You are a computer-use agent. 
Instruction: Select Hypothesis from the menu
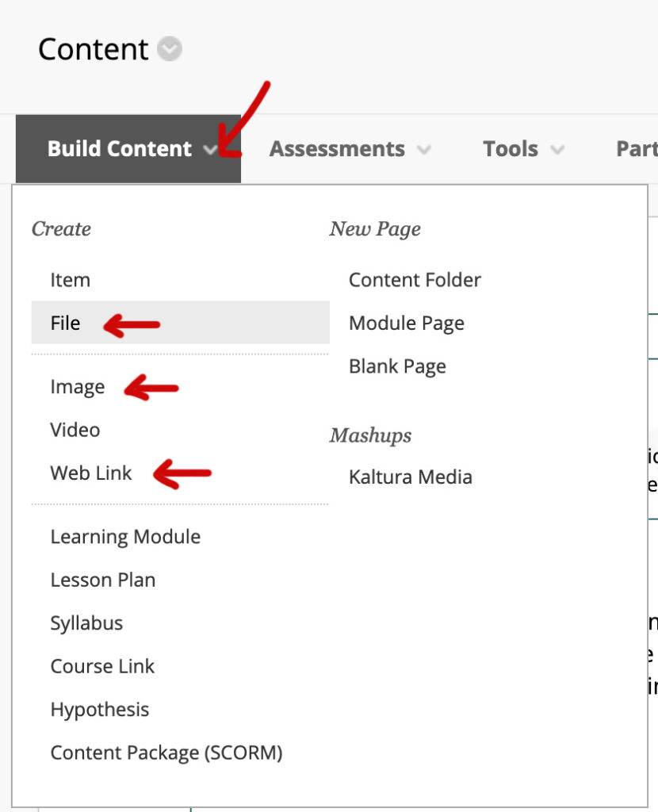(100, 709)
